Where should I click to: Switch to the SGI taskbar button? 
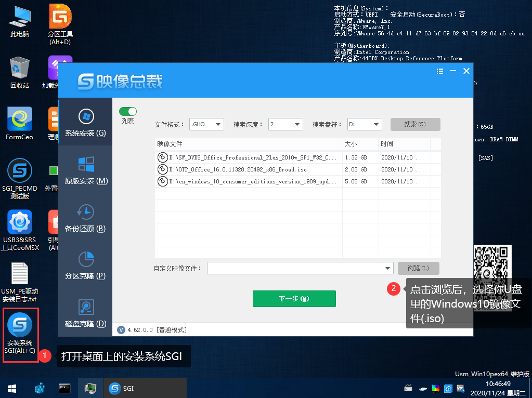pos(146,388)
